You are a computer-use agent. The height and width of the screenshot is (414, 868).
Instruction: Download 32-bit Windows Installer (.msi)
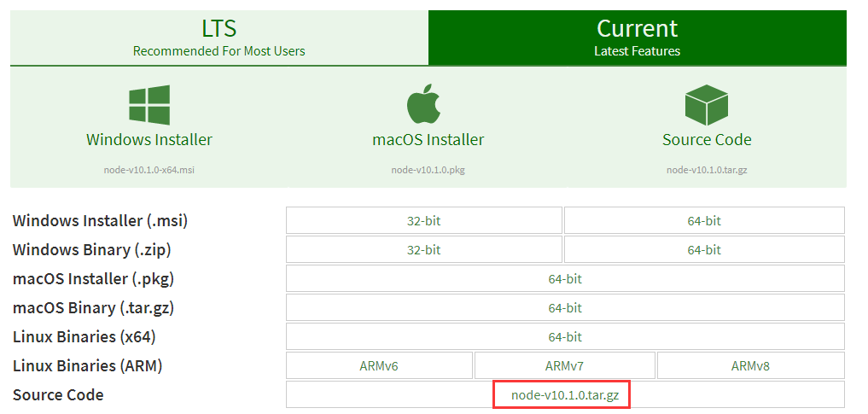(x=423, y=220)
